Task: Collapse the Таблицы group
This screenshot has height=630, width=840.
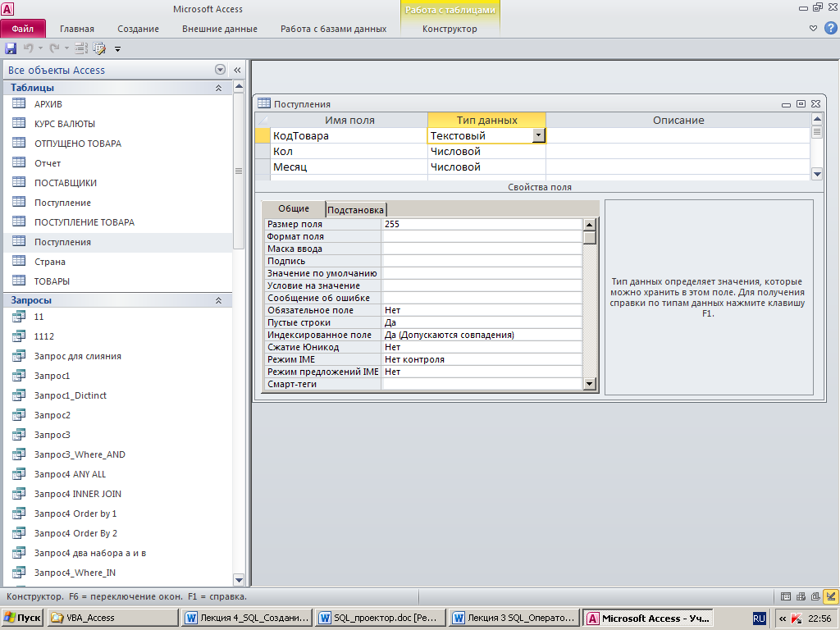Action: (218, 88)
